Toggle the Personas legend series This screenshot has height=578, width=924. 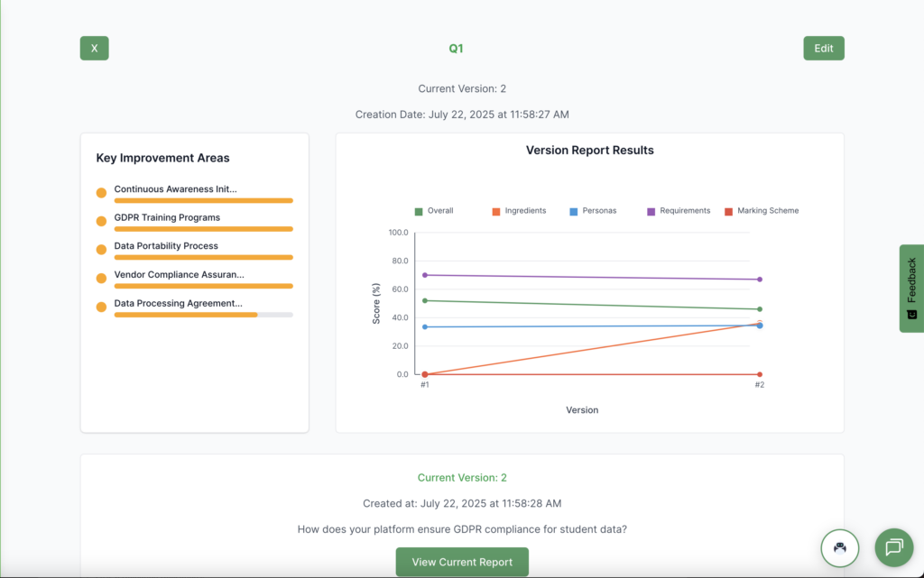click(595, 211)
